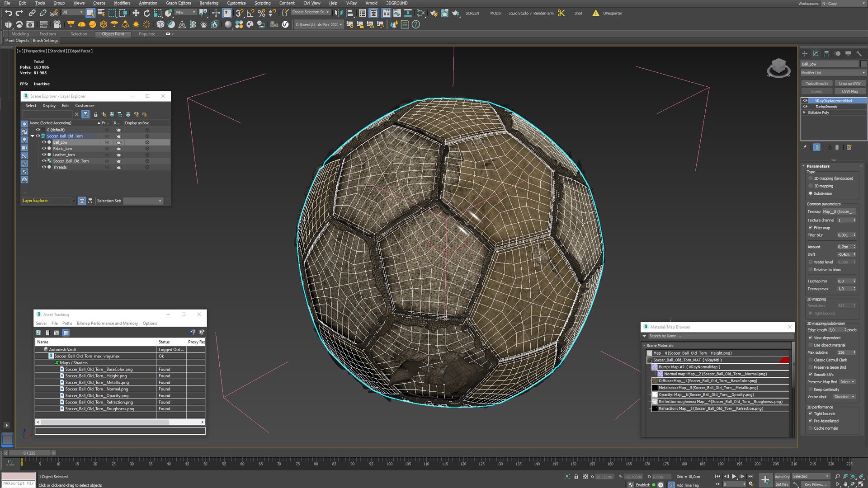Click the V-Ray sun light icon
Image resolution: width=868 pixels, height=488 pixels.
coord(136,24)
